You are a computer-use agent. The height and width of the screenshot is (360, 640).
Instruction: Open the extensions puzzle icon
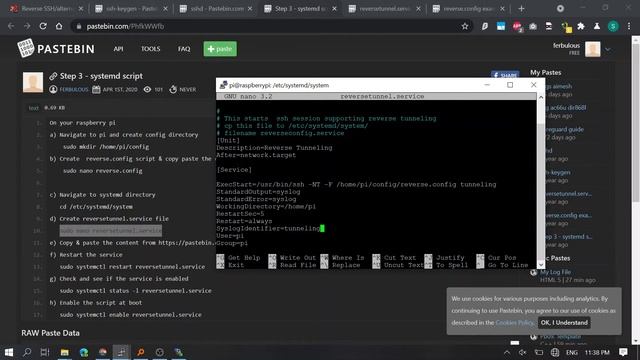coord(581,26)
